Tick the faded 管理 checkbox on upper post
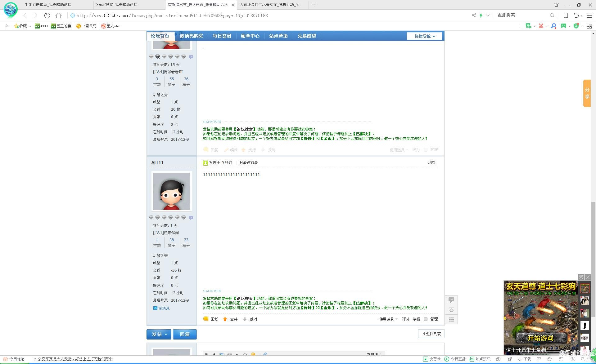This screenshot has width=596, height=364. (426, 150)
